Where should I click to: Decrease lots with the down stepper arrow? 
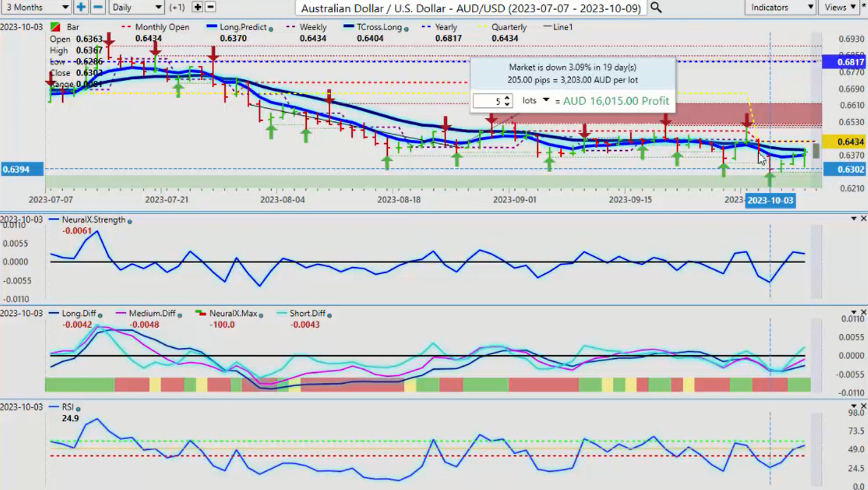[x=507, y=105]
